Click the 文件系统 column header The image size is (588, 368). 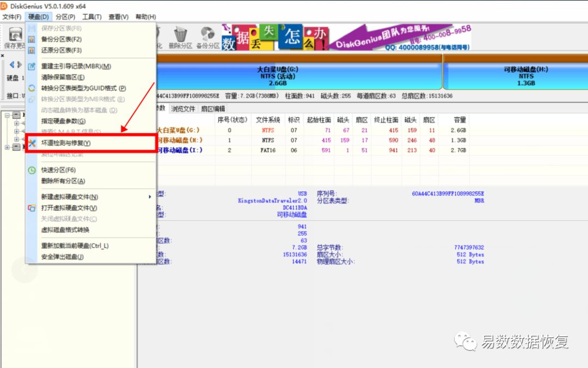pos(268,120)
